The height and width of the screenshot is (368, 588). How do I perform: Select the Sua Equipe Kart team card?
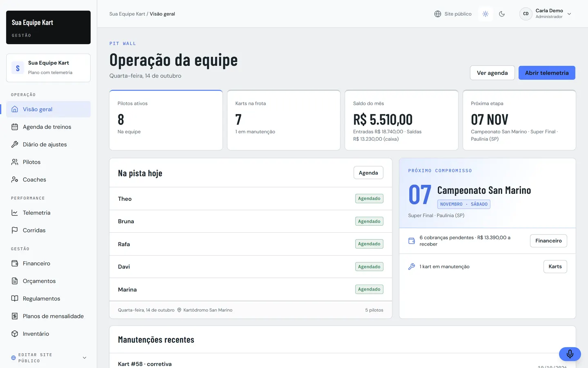(48, 68)
